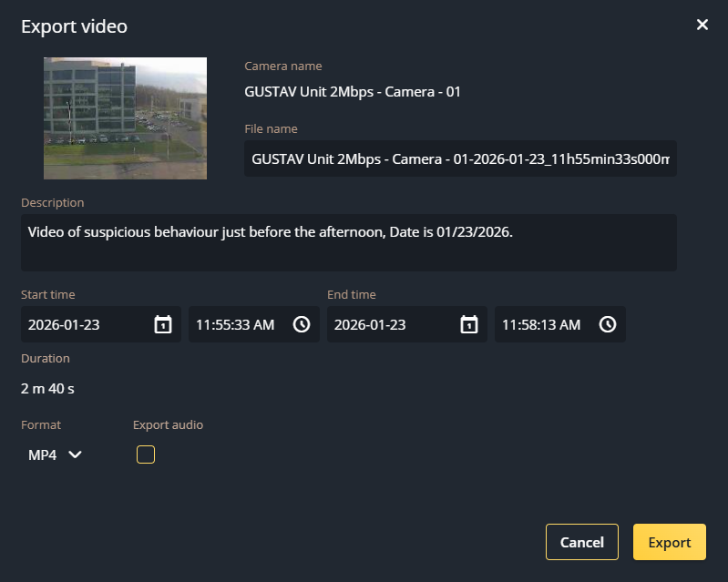Click into the Description text box
The height and width of the screenshot is (582, 728).
348,242
